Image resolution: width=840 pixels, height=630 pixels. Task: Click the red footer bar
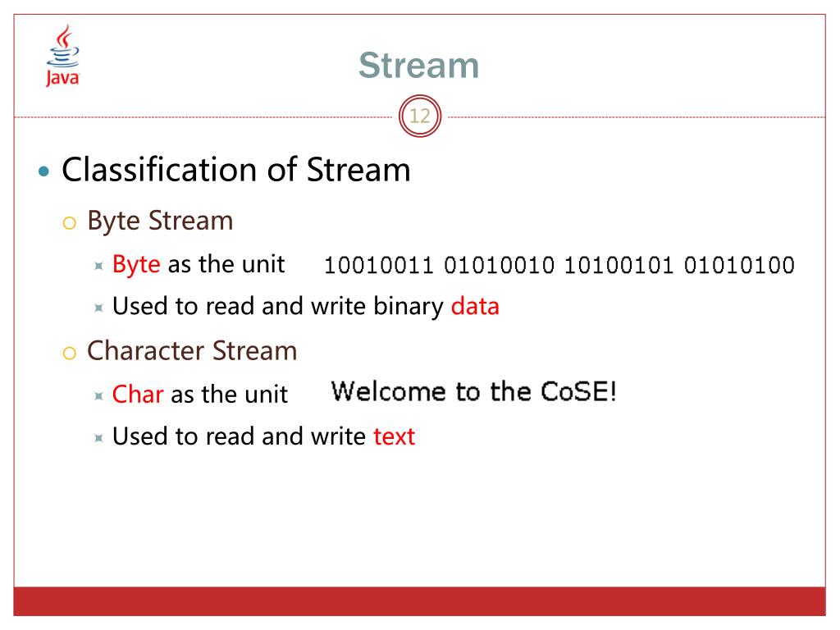point(419,601)
